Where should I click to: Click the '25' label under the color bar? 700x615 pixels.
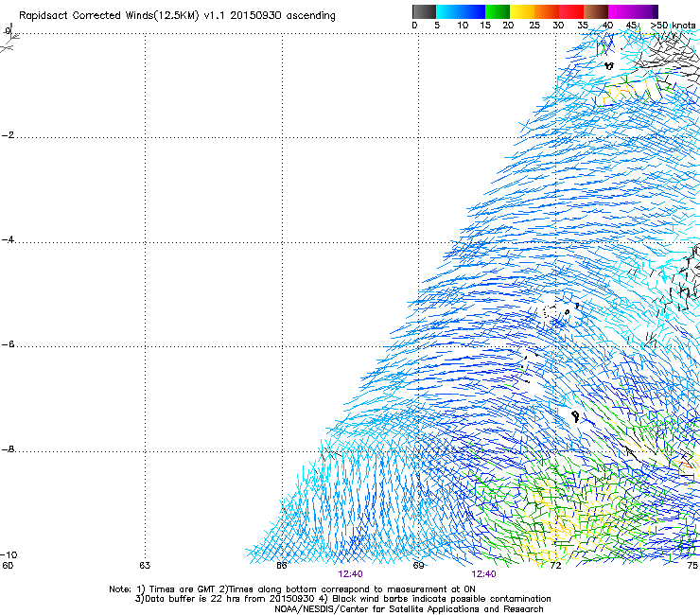coord(534,26)
